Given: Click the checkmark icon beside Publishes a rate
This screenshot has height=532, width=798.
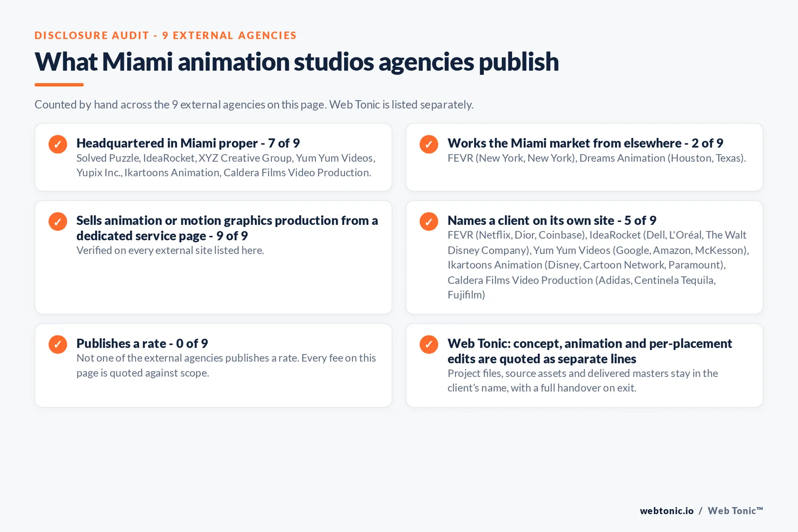Looking at the screenshot, I should [x=58, y=345].
